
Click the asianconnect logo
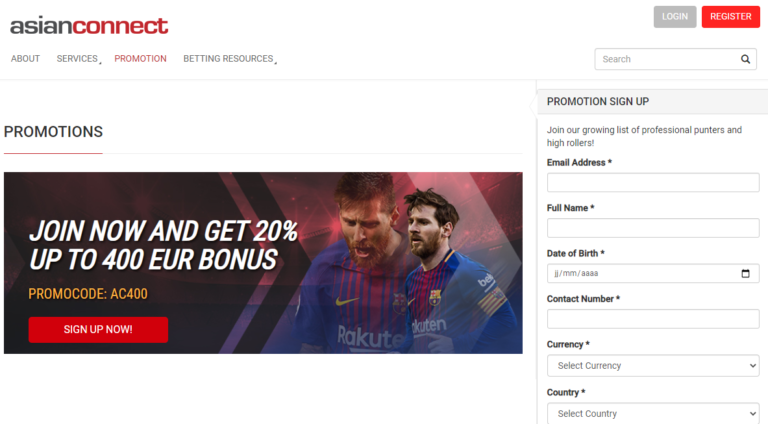pyautogui.click(x=89, y=25)
